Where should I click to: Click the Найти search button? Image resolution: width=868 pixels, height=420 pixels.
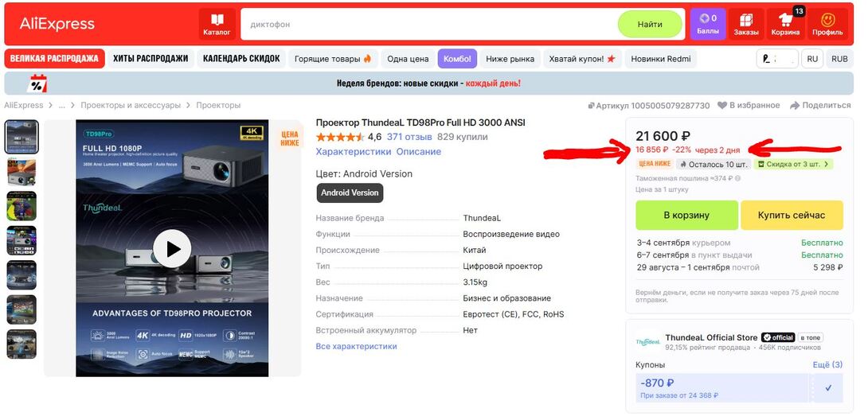[649, 25]
